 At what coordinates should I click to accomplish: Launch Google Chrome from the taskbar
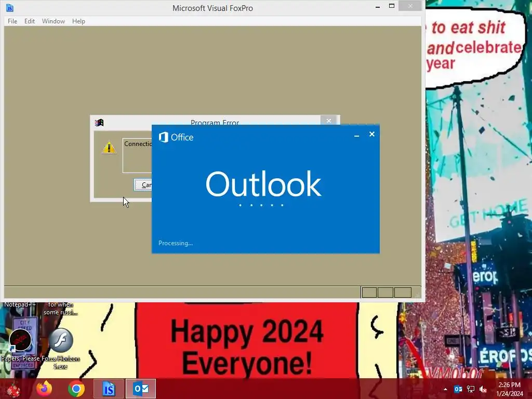[76, 389]
